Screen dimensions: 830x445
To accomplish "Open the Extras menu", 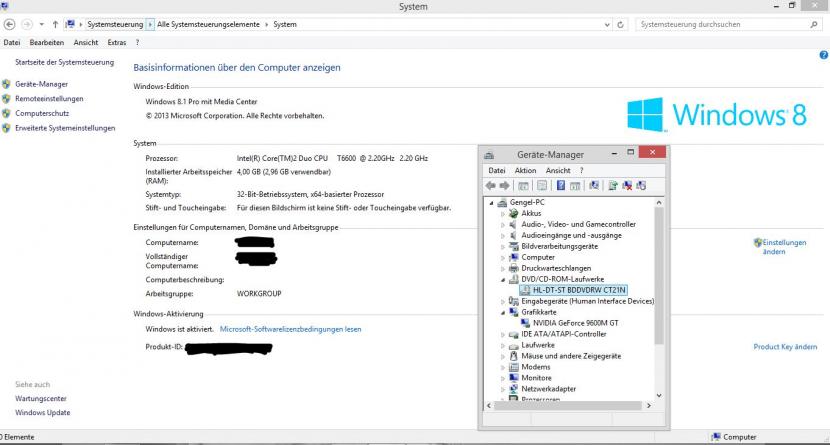I will tap(116, 43).
